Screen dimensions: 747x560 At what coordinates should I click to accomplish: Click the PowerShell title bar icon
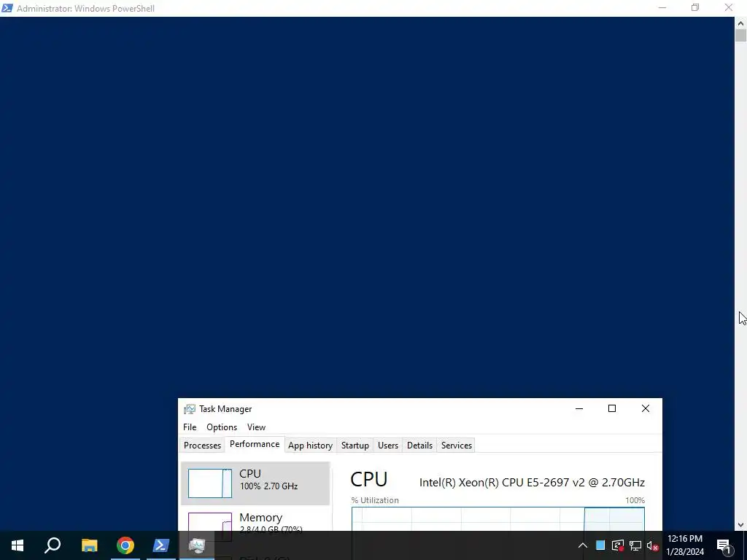click(x=7, y=8)
